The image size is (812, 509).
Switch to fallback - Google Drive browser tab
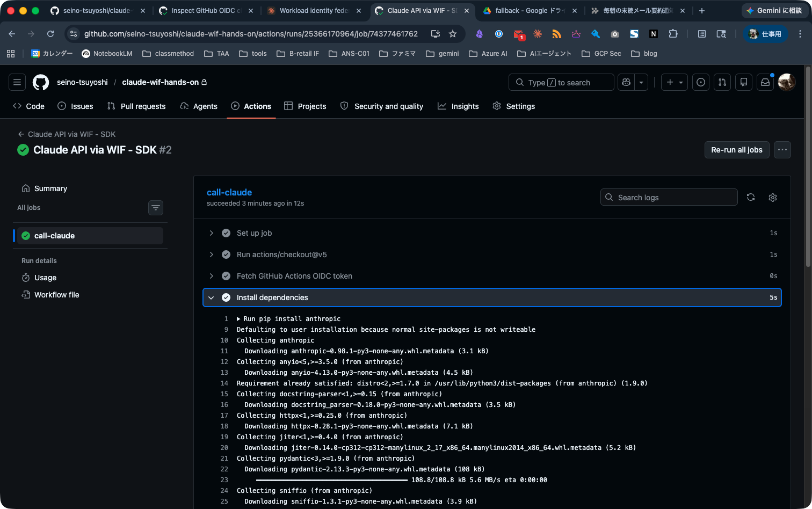click(x=530, y=11)
